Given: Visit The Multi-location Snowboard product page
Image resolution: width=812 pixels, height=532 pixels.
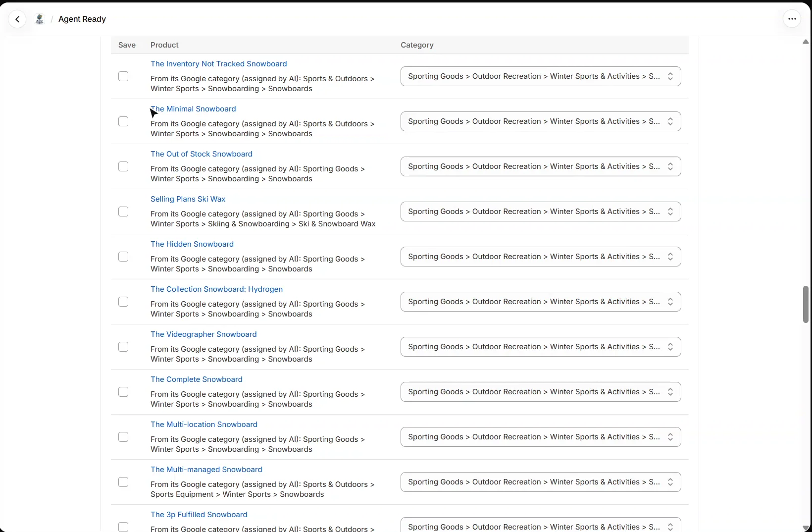Looking at the screenshot, I should coord(204,425).
